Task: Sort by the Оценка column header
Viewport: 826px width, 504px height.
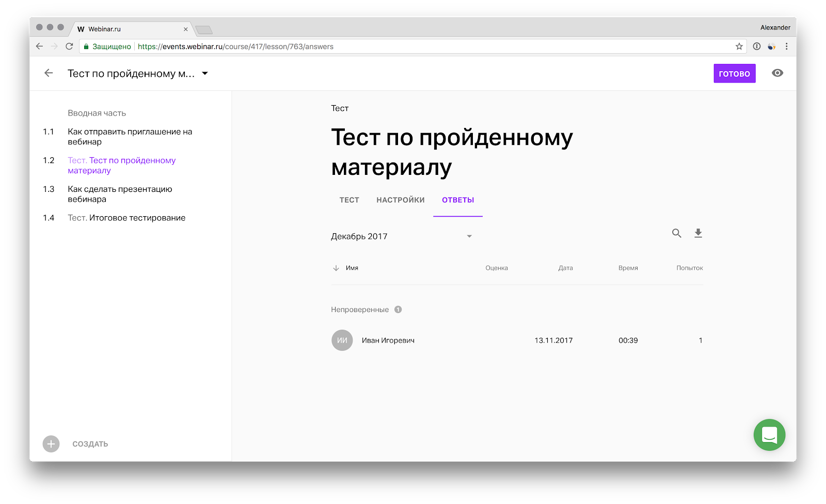Action: (497, 268)
